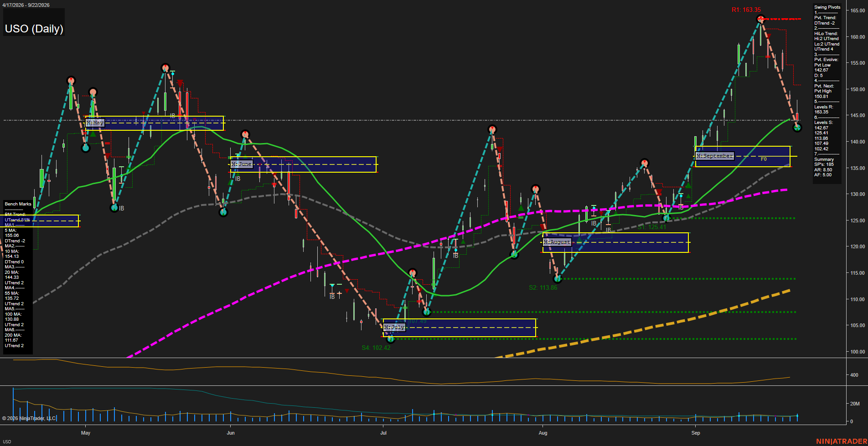Click "Levels S:" in Swing Pivots panel
Image resolution: width=868 pixels, height=446 pixels.
pos(824,123)
